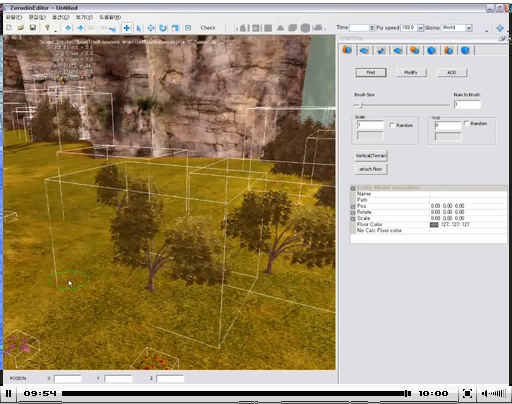
Task: Click the Vertical2Terrain button
Action: 371,156
